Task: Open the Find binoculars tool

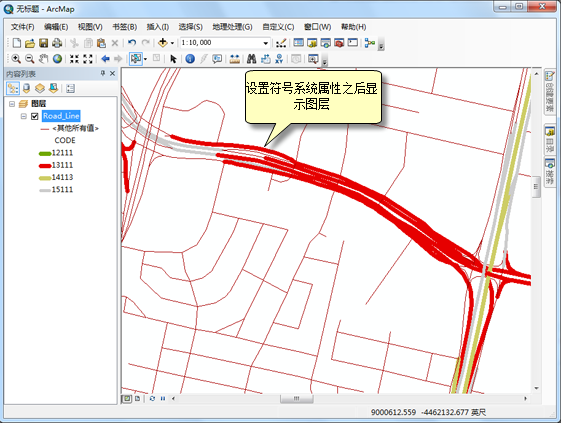Action: tap(252, 59)
